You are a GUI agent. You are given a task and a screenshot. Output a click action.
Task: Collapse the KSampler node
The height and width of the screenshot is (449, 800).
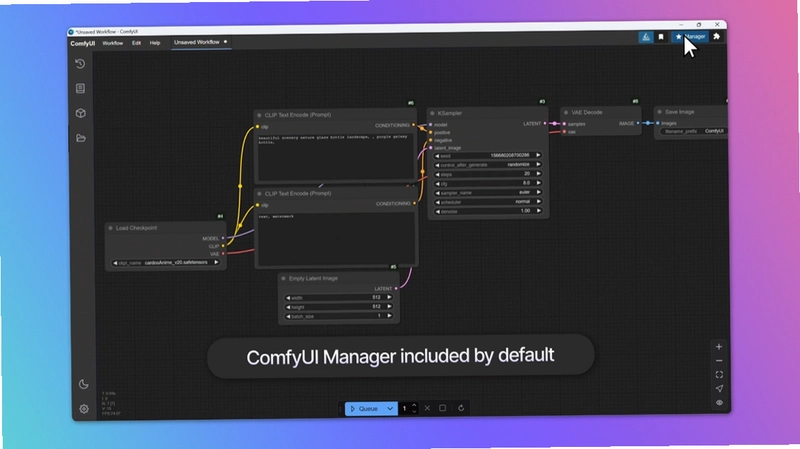click(x=432, y=113)
